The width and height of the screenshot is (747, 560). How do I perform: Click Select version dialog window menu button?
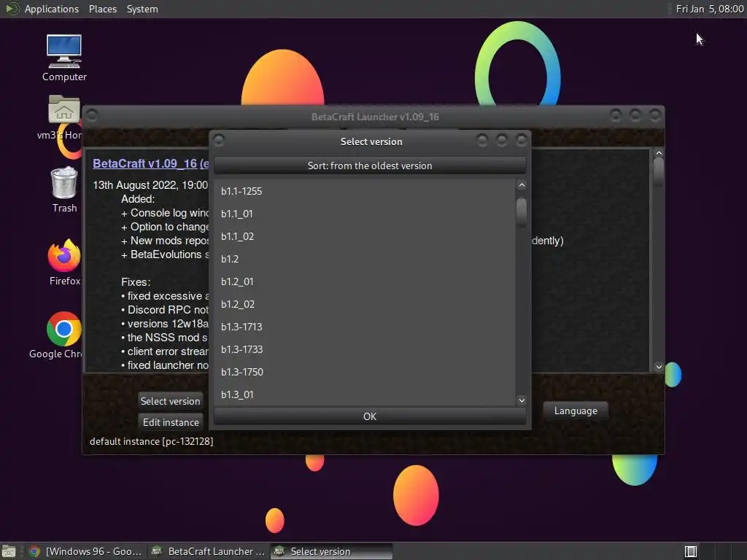pyautogui.click(x=219, y=140)
